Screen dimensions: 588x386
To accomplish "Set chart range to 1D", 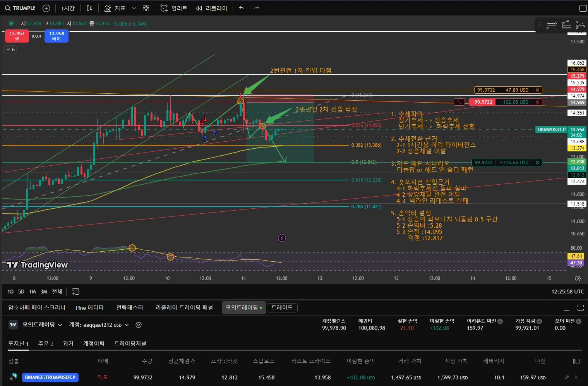I will coord(10,292).
